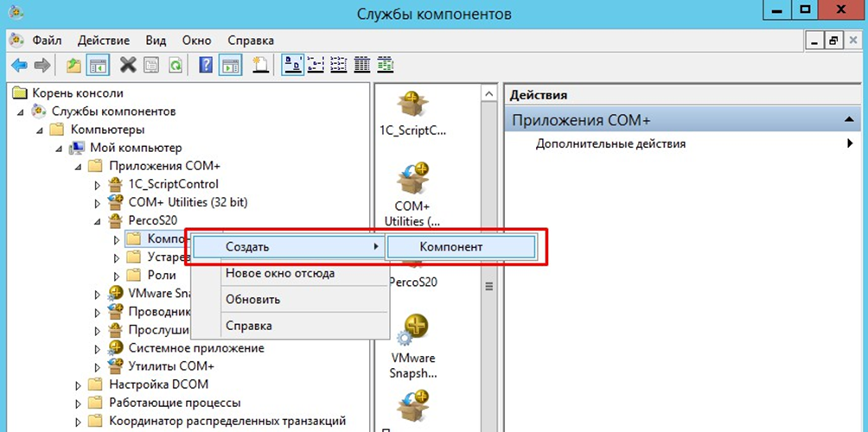The image size is (868, 432).
Task: Open Properties via the toolbar icon
Action: click(151, 66)
